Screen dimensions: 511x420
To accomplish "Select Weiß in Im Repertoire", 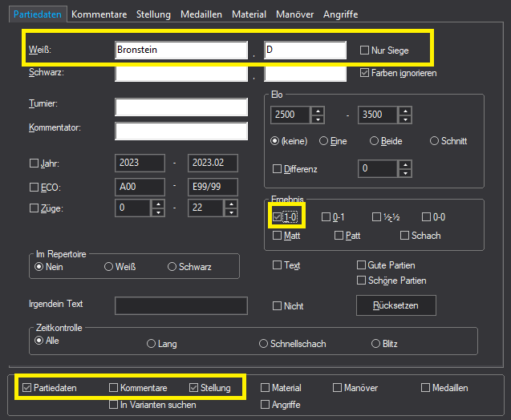I will point(109,267).
